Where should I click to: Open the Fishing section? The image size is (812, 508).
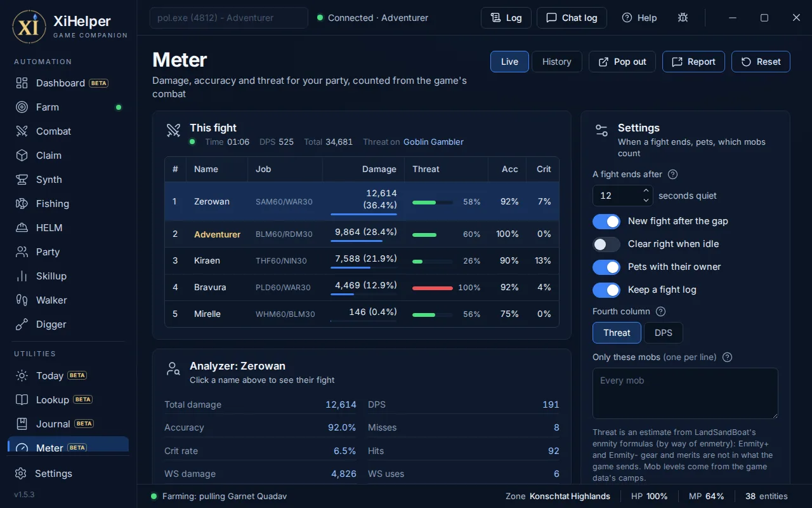tap(68, 204)
